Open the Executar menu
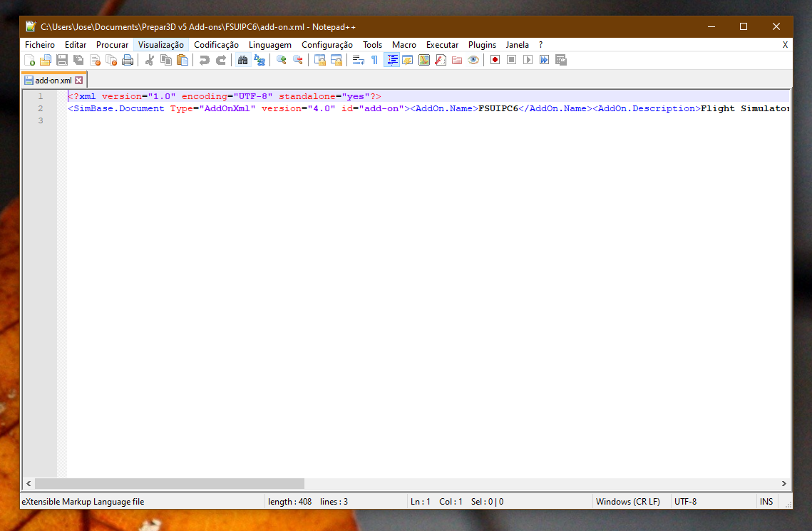The image size is (812, 531). tap(442, 45)
